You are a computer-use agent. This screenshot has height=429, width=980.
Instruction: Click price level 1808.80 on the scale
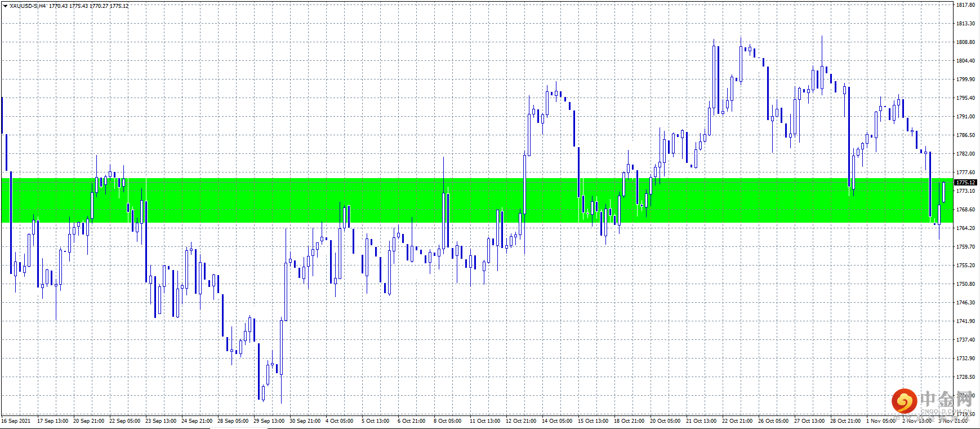coord(965,42)
